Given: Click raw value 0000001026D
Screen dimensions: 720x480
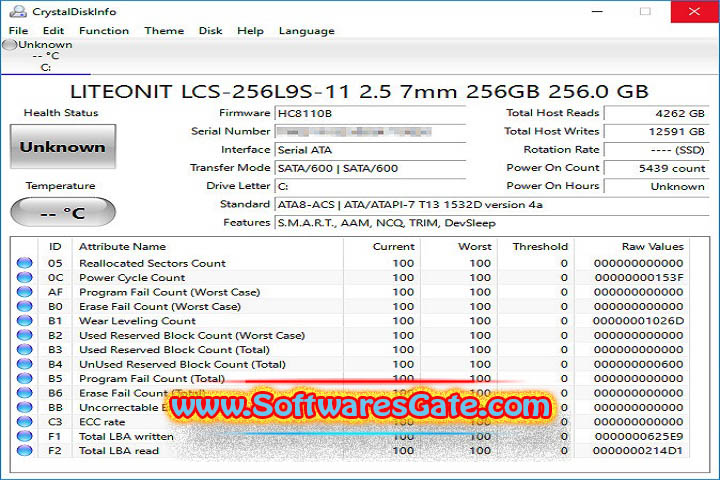Looking at the screenshot, I should [x=638, y=321].
